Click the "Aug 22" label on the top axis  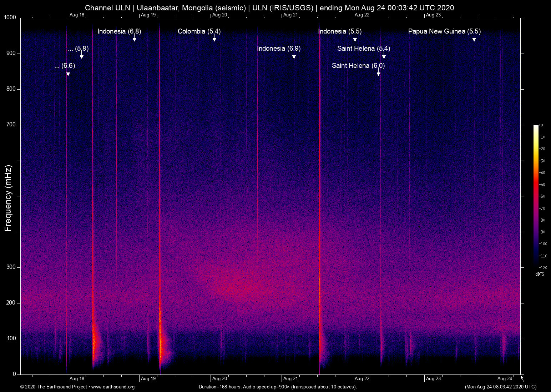point(362,15)
